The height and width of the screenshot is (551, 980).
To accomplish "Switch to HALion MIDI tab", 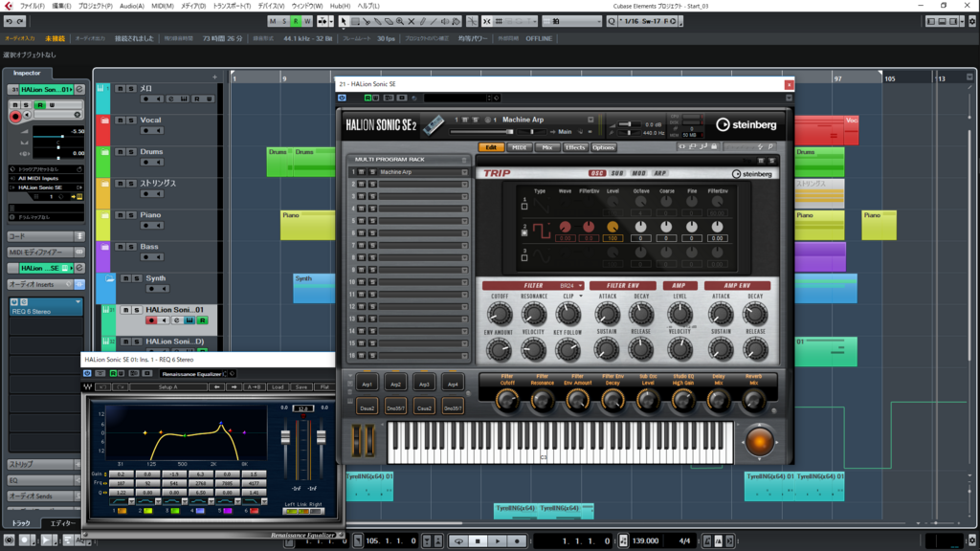I will tap(520, 147).
